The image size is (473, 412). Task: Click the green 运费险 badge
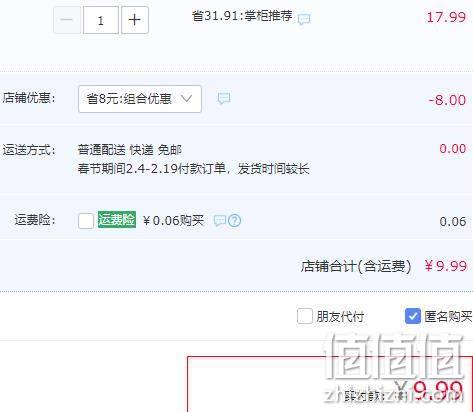coord(117,220)
